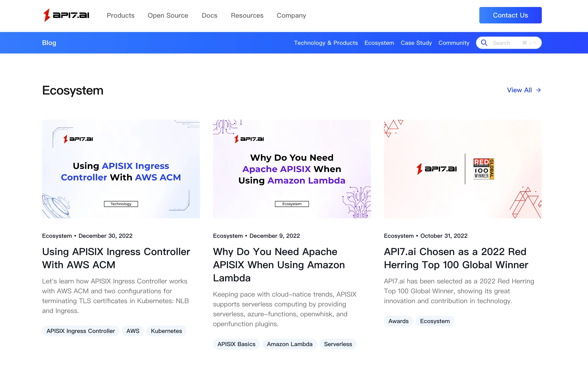Click the Awards tag
588x365 pixels.
tap(398, 321)
